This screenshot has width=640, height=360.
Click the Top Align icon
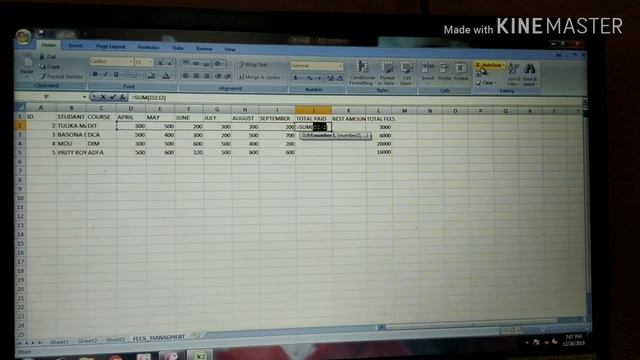[186, 63]
